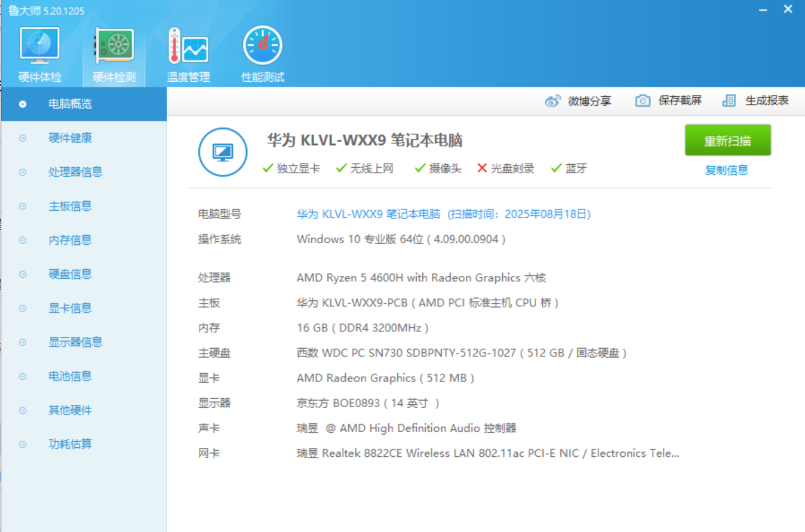This screenshot has height=532, width=805.
Task: Click the 主硬盘 row label
Action: [214, 353]
